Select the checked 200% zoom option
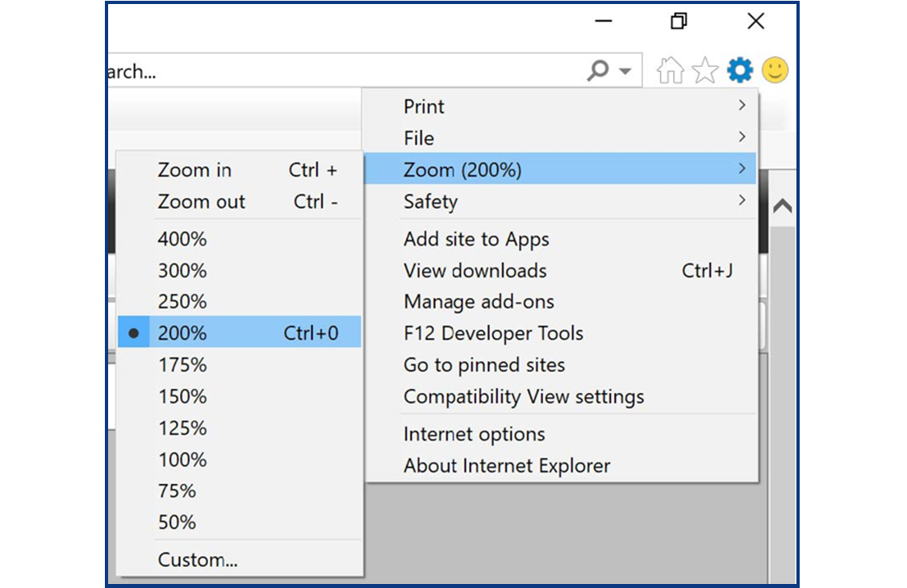The width and height of the screenshot is (907, 588). point(240,332)
